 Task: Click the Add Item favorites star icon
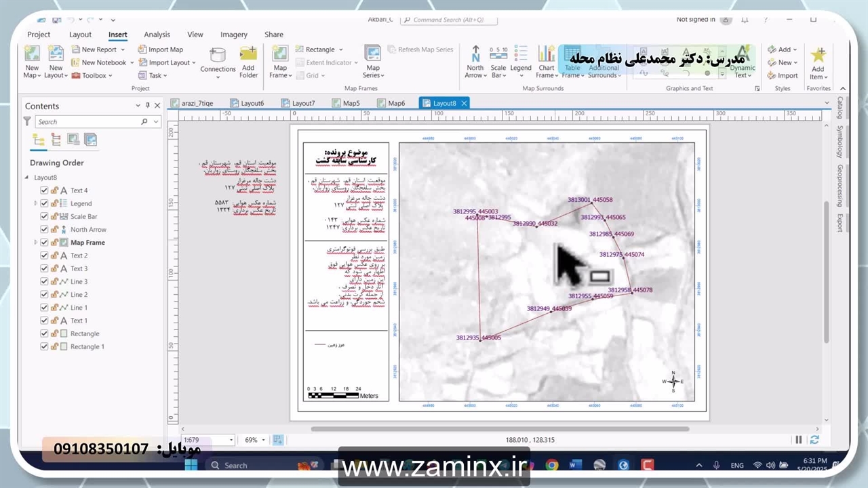click(818, 55)
